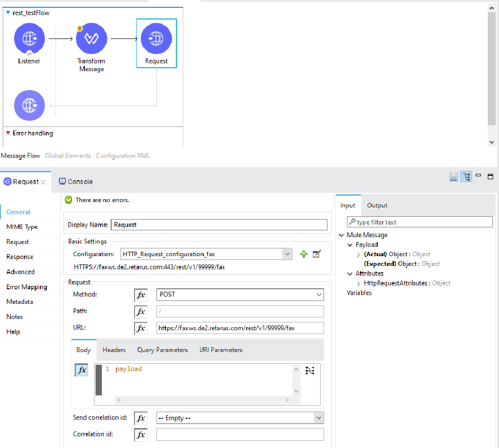Click the Transform Message component icon
This screenshot has width=499, height=448.
tap(91, 38)
